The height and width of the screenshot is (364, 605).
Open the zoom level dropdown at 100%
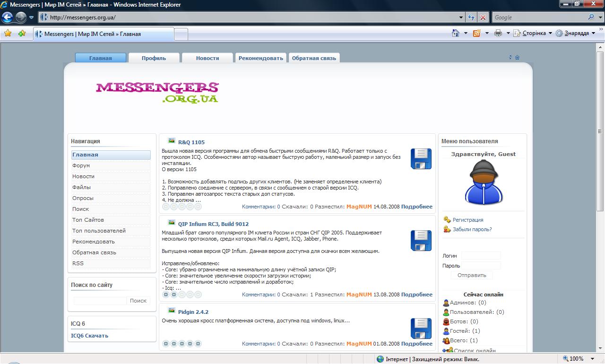click(593, 359)
